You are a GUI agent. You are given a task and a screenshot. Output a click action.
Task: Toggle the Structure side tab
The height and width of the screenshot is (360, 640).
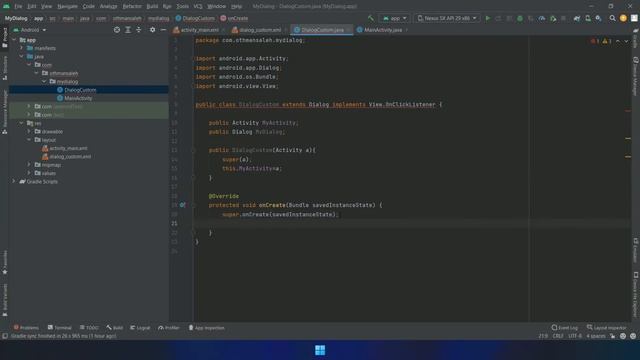click(4, 68)
